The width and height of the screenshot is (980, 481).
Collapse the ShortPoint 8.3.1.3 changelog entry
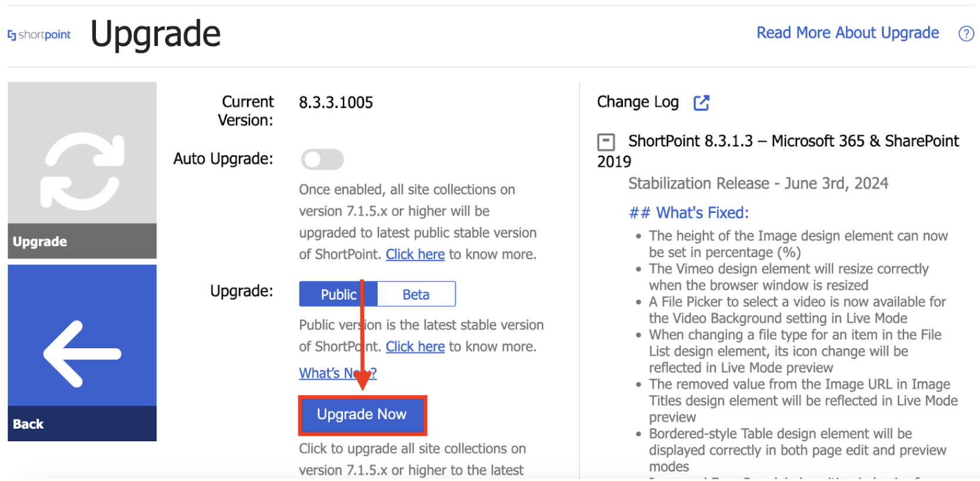click(606, 142)
